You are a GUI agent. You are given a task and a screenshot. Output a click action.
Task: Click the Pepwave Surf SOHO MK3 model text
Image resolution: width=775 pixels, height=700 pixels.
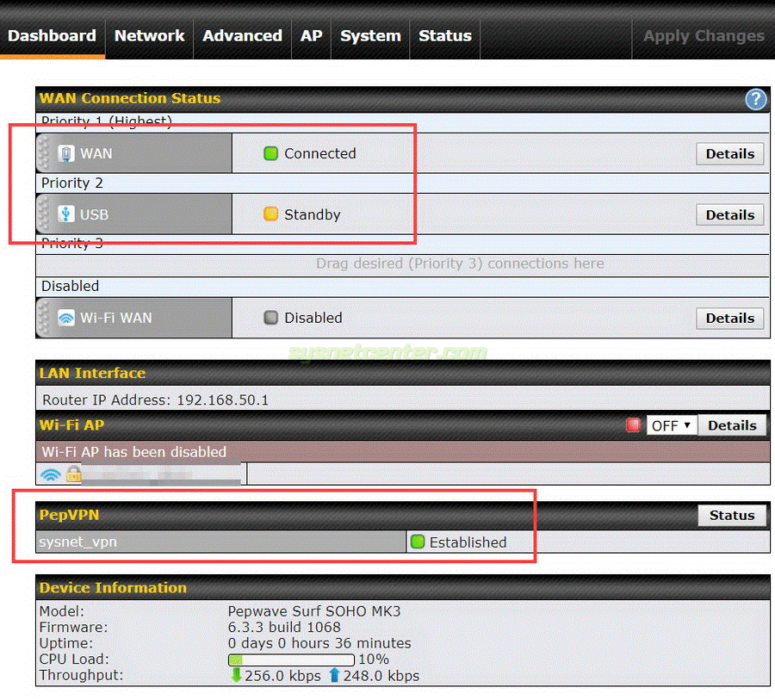(313, 611)
